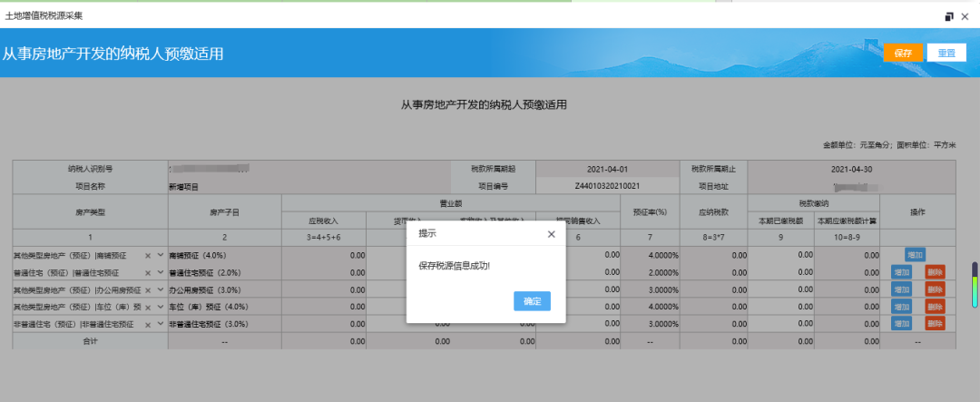Click the 房产子目 column header

tap(224, 212)
